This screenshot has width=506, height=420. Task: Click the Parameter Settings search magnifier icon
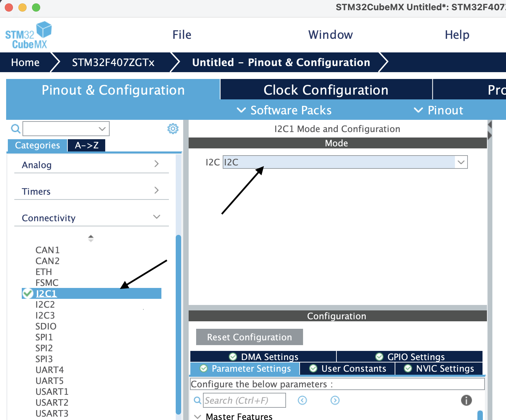pyautogui.click(x=197, y=400)
